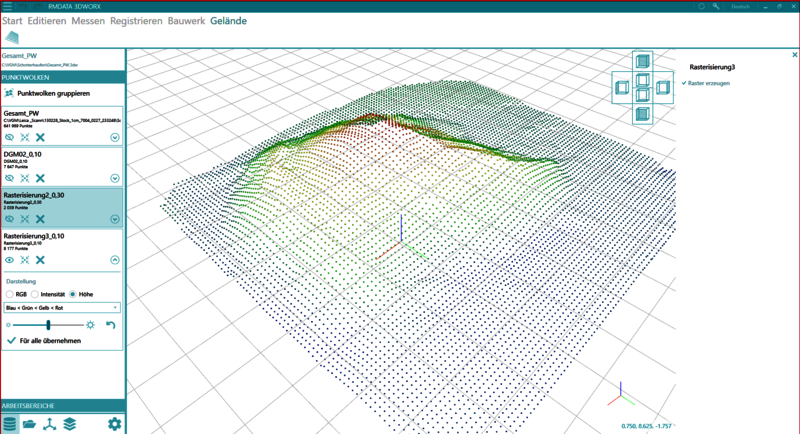Expand the DGM02_0,10 entry chevron
This screenshot has width=800, height=434.
115,178
